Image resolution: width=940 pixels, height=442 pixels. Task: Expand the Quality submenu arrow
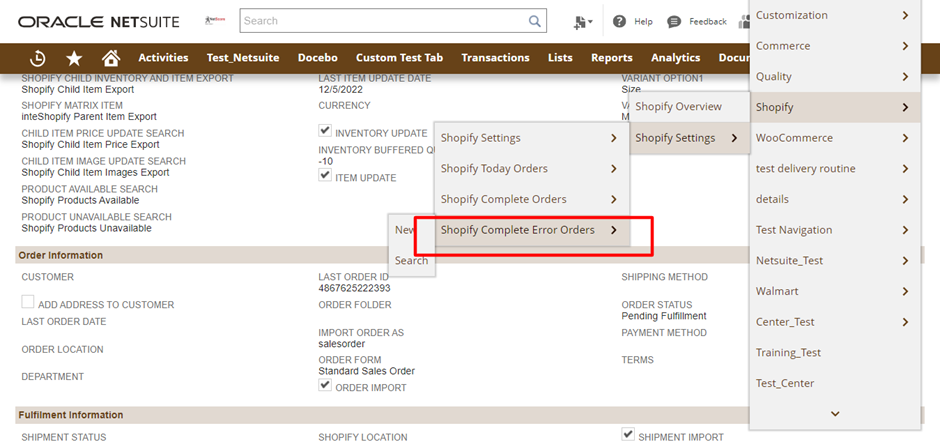905,76
